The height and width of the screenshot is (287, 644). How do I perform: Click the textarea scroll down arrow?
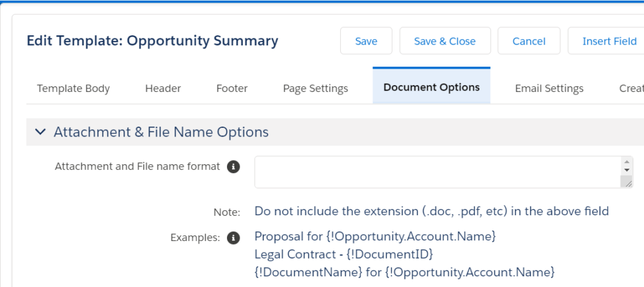[626, 170]
